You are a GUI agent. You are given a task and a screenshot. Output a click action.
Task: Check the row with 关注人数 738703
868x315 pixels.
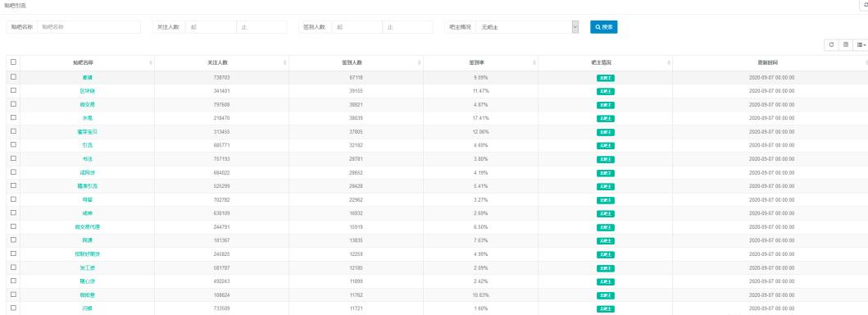point(13,77)
